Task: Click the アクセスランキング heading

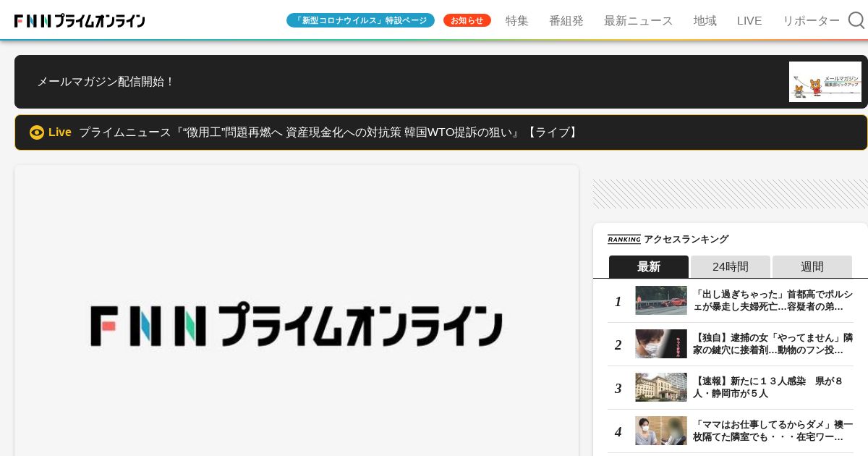Action: pyautogui.click(x=686, y=239)
